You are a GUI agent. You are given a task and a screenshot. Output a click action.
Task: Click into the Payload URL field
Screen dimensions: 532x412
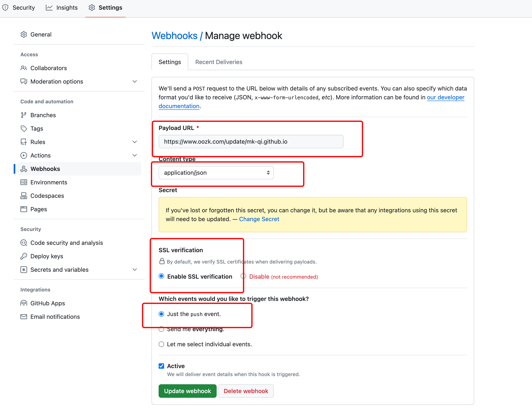tap(251, 142)
